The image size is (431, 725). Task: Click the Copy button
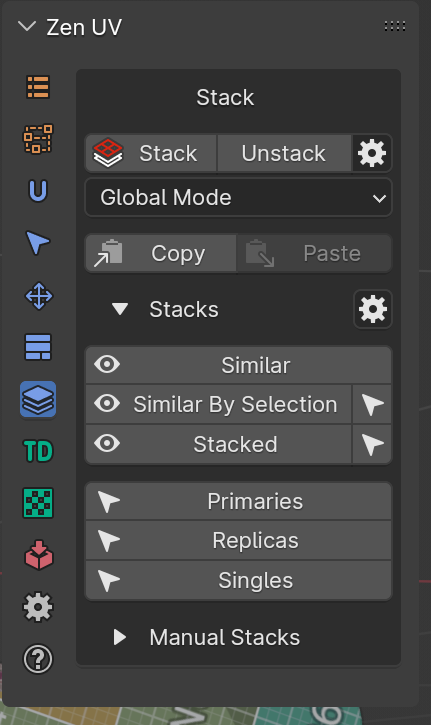[161, 253]
